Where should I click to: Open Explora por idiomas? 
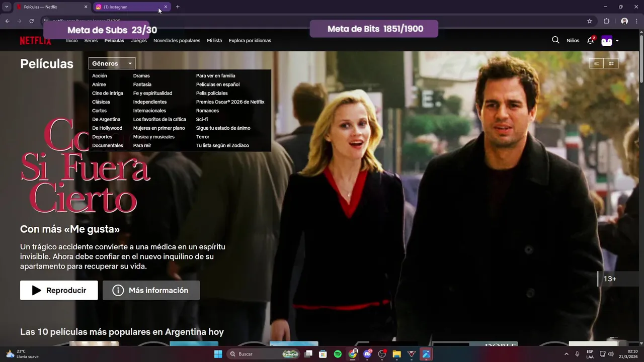tap(250, 41)
